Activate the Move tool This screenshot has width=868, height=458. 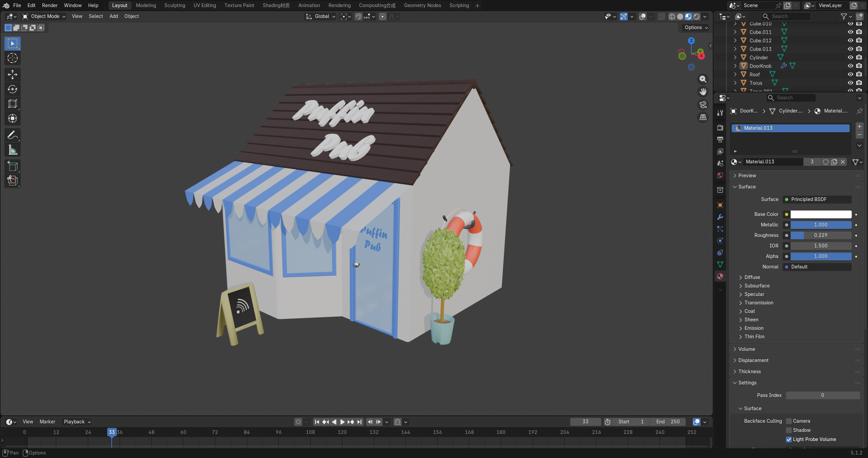[13, 74]
